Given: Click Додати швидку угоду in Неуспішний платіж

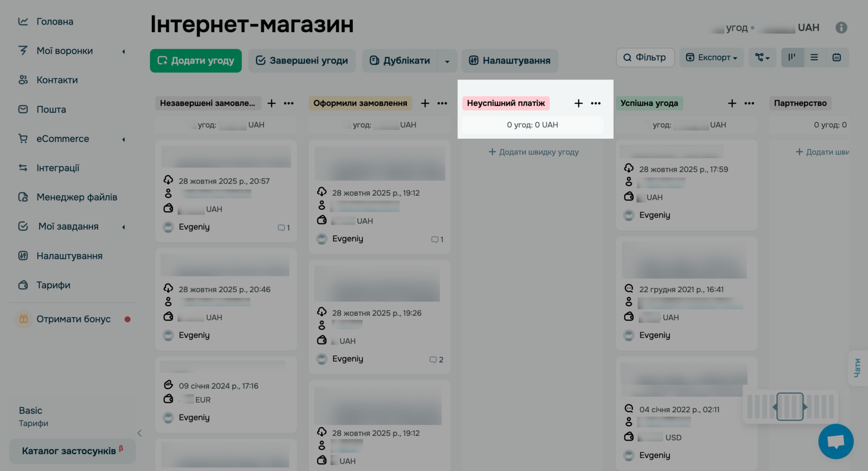Looking at the screenshot, I should click(x=533, y=152).
